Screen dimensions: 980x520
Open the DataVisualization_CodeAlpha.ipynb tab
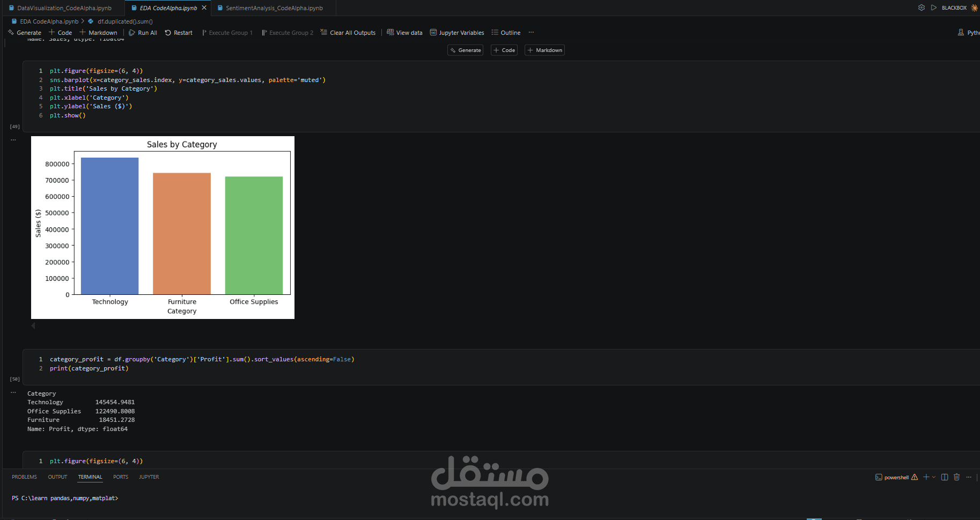pyautogui.click(x=60, y=8)
